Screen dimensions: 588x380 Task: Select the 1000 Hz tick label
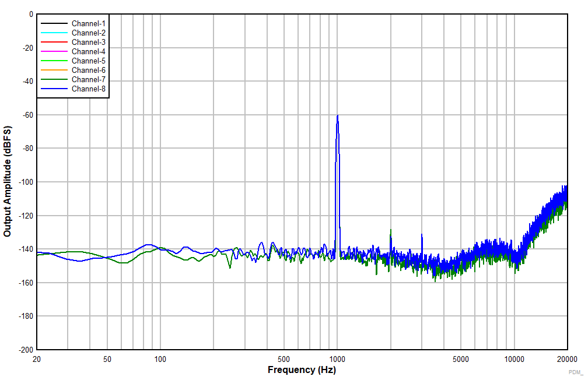[x=337, y=358]
